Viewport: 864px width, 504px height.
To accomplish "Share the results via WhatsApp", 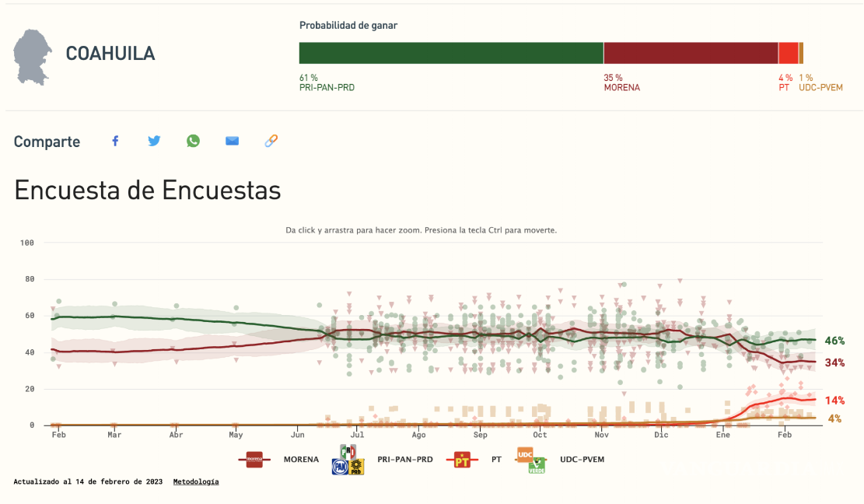I will pyautogui.click(x=193, y=141).
